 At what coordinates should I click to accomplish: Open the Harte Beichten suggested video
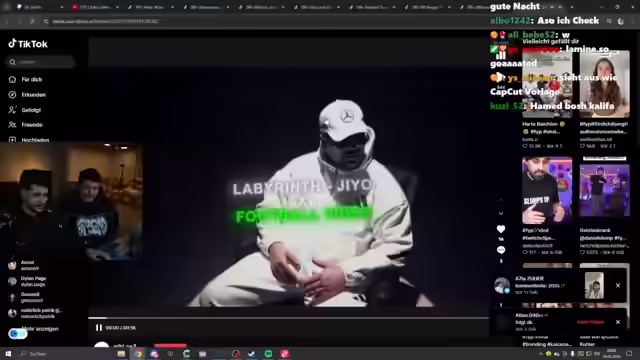(x=547, y=85)
